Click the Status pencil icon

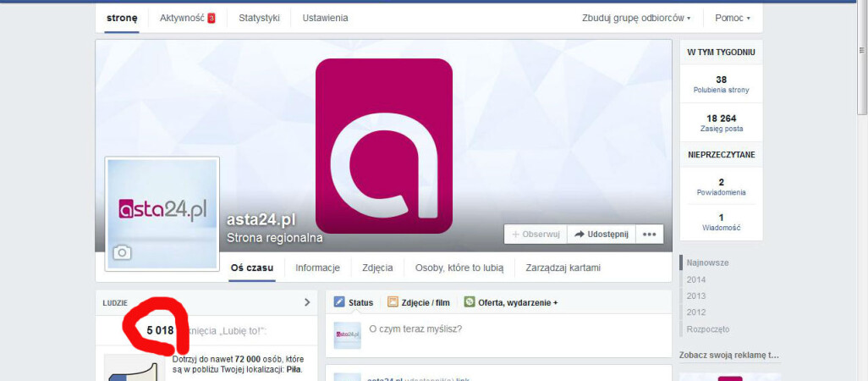(339, 302)
